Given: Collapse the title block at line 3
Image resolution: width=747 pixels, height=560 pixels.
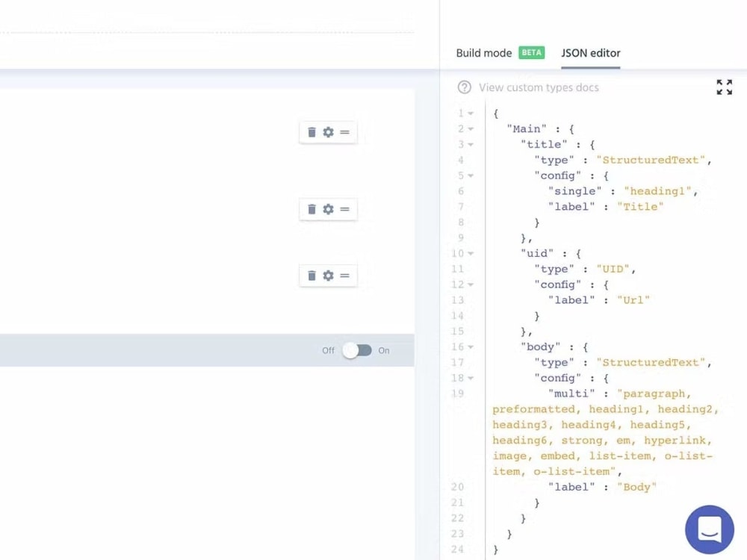Looking at the screenshot, I should point(469,144).
